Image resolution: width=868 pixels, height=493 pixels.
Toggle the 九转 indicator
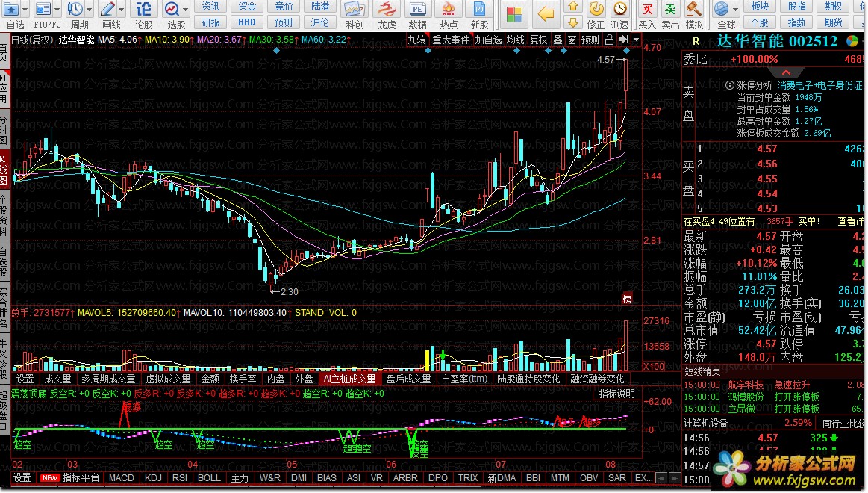pos(416,40)
